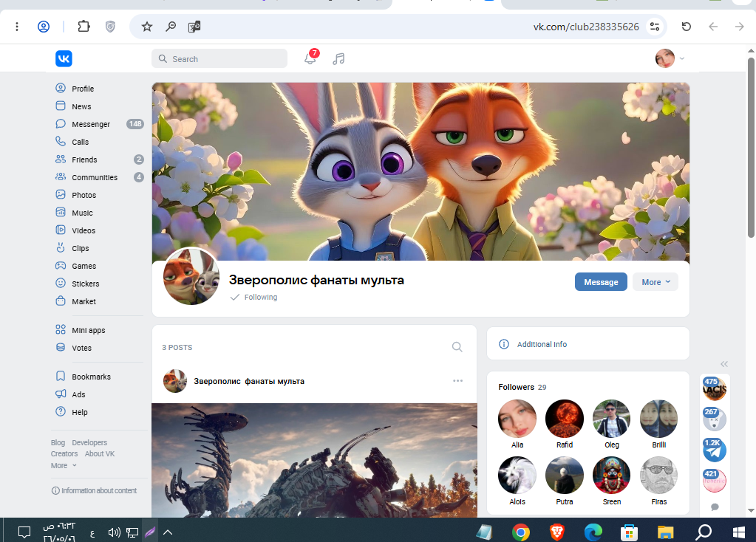Open Chrome from the taskbar
Viewport: 756px width, 542px height.
[x=521, y=532]
